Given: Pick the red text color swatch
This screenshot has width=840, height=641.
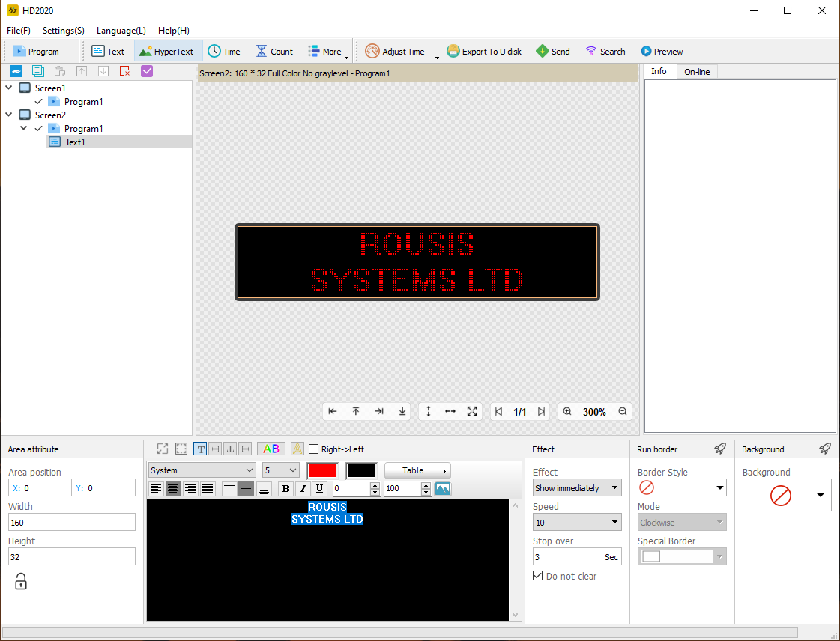Looking at the screenshot, I should pyautogui.click(x=322, y=471).
